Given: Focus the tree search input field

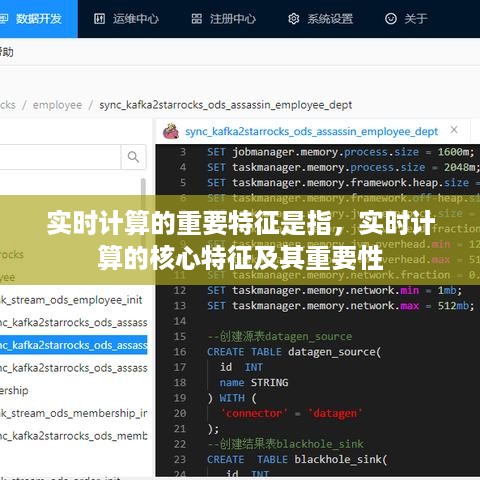Looking at the screenshot, I should (60, 157).
